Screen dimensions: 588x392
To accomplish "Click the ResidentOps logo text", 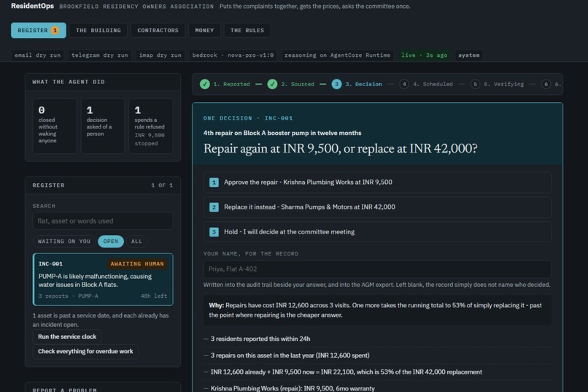I will 32,6.
